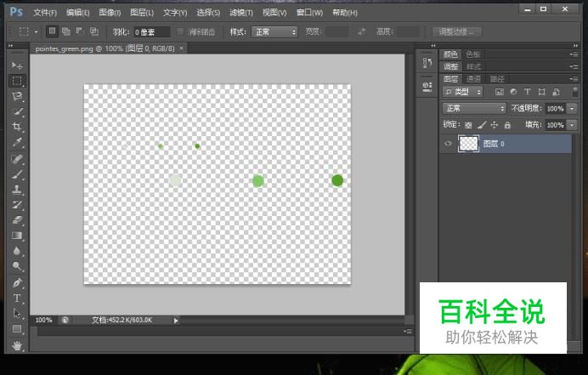Open the tool preset picker arrow
This screenshot has height=375, width=588.
pos(36,32)
